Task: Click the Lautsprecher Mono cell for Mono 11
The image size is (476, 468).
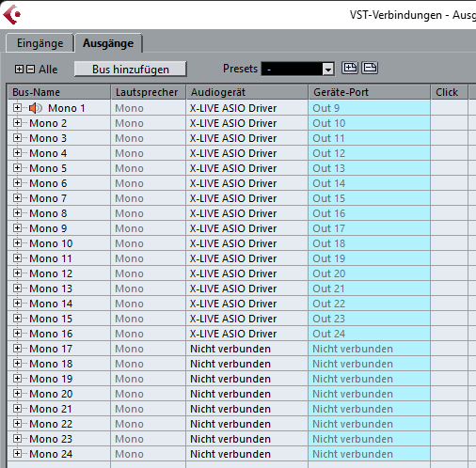Action: [149, 258]
